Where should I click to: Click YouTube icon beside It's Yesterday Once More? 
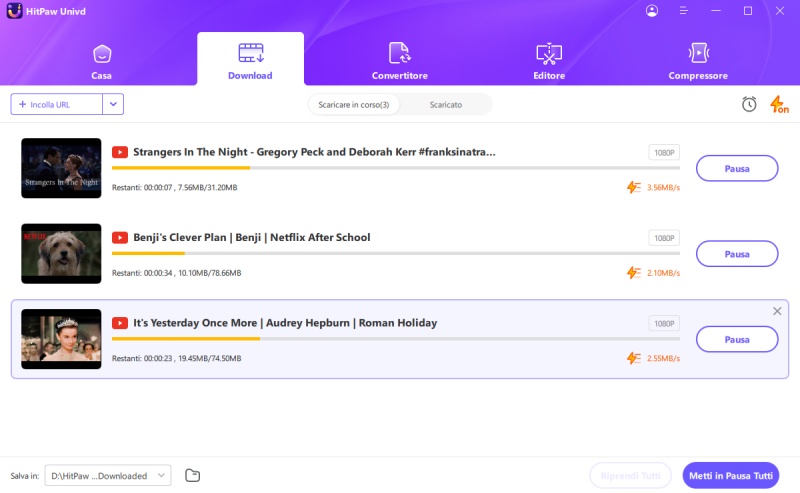(x=120, y=323)
